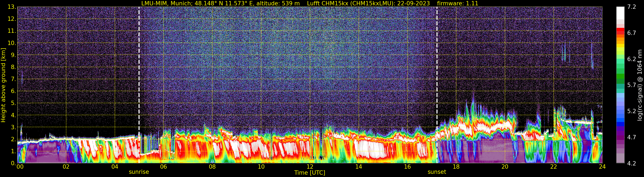Click the colorbar tick label '7.2'
This screenshot has height=177, width=644.
tap(632, 7)
